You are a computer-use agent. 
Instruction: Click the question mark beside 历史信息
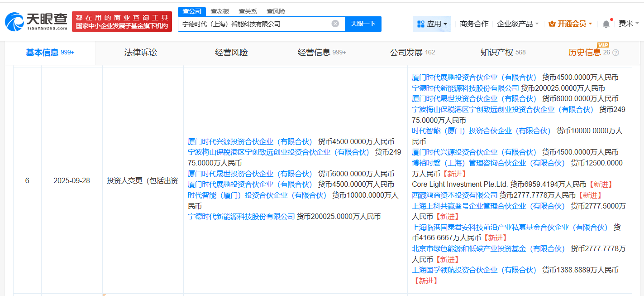(615, 52)
